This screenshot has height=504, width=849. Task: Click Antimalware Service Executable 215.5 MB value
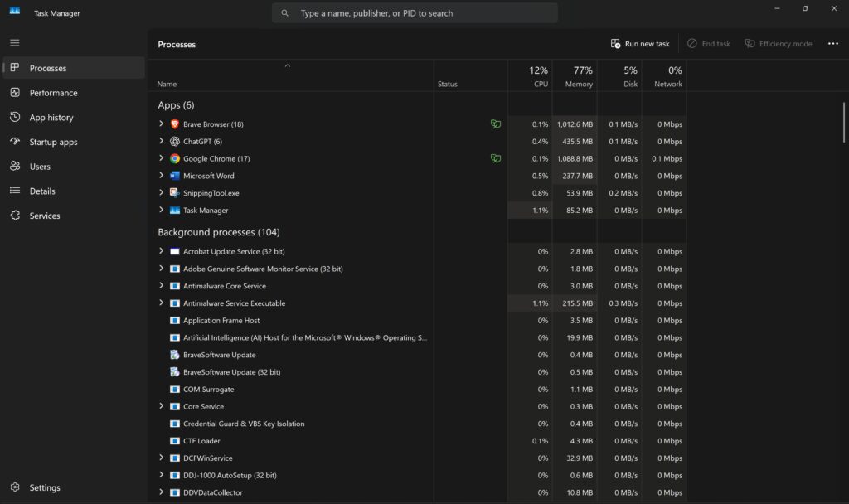(577, 303)
